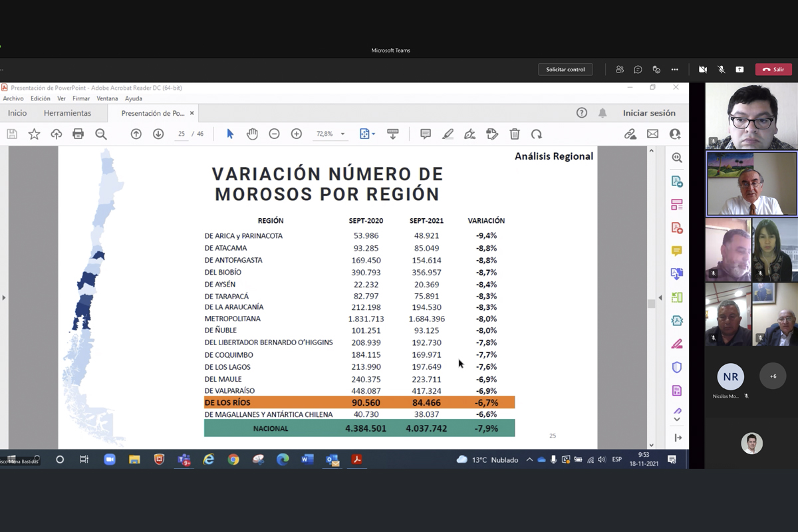
Task: Switch to the Herramientas tab
Action: (x=67, y=114)
